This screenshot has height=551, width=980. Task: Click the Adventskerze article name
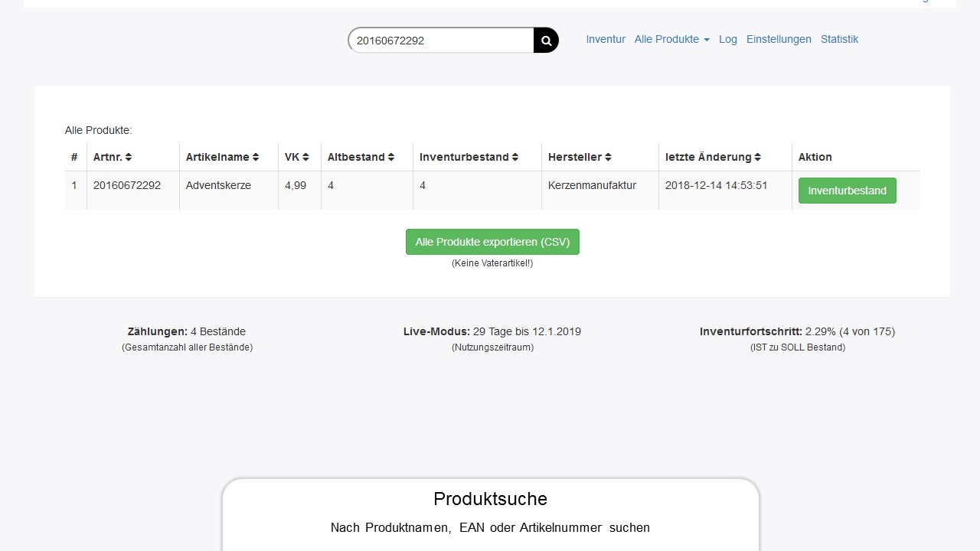pos(218,185)
